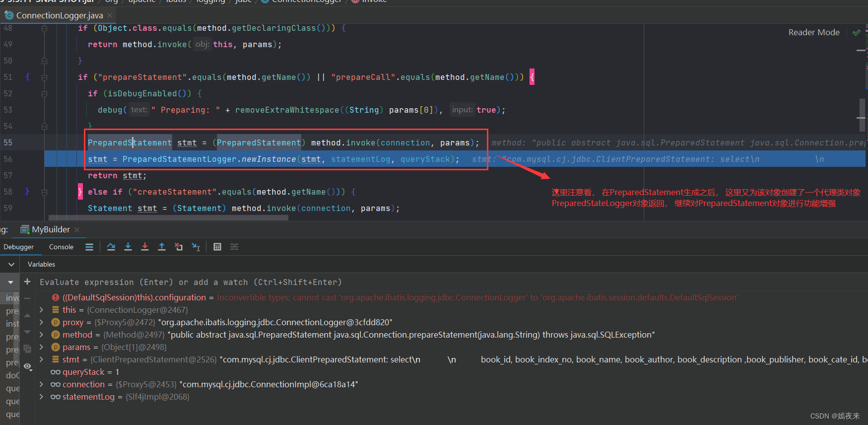Close the MyBuilder debug session tab
This screenshot has height=425, width=868.
tap(77, 229)
